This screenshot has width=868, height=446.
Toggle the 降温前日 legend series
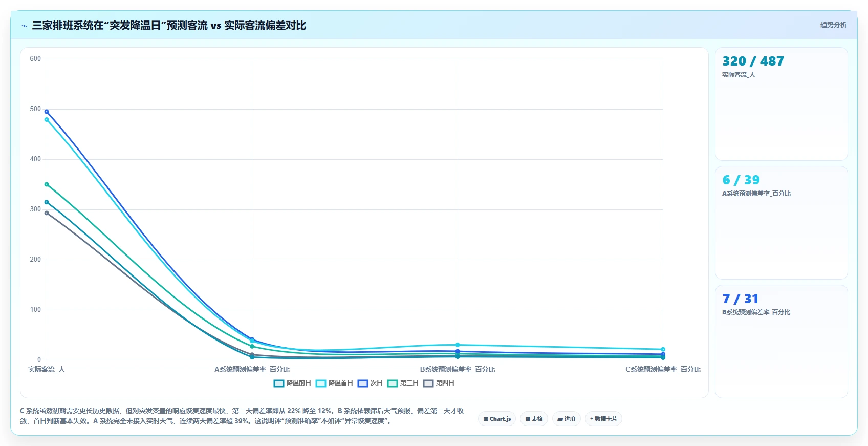pos(292,383)
